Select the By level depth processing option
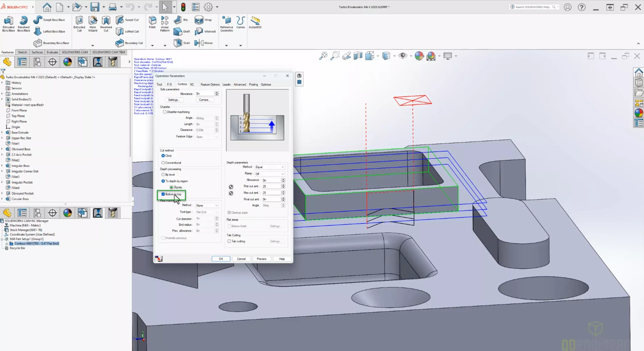Screen dimensions: 644x351 click(x=163, y=175)
